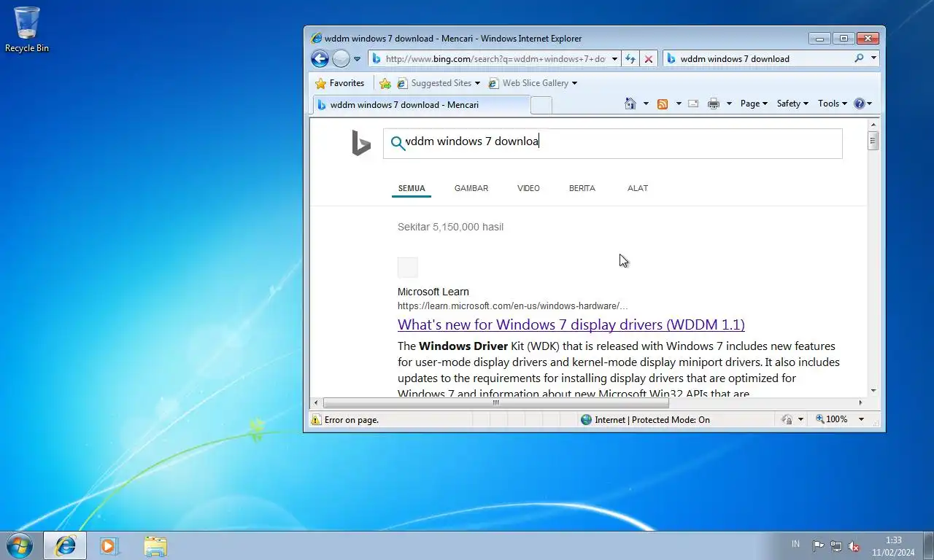934x560 pixels.
Task: Click the IE toolbar search box
Action: [x=759, y=59]
